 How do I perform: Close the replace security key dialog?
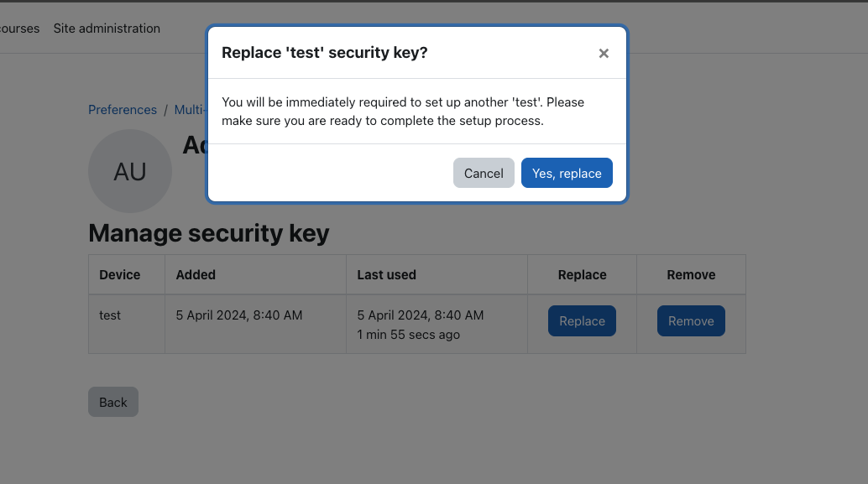click(604, 53)
